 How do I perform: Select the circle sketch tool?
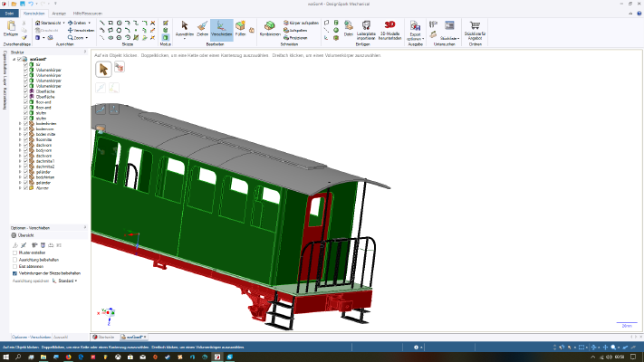[119, 23]
